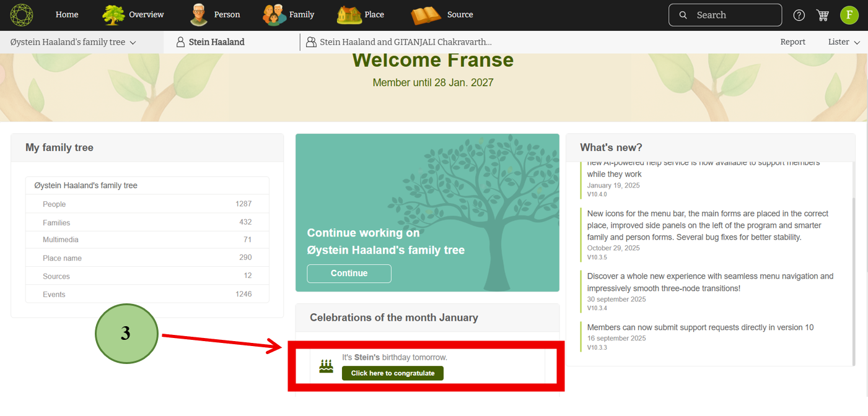868x416 pixels.
Task: Open the Family group icon
Action: 274,15
